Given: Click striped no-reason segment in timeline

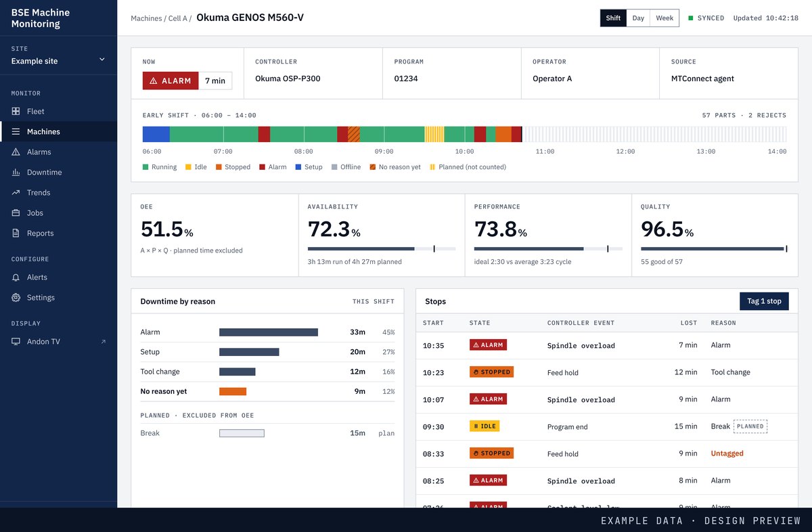Looking at the screenshot, I should [x=354, y=134].
